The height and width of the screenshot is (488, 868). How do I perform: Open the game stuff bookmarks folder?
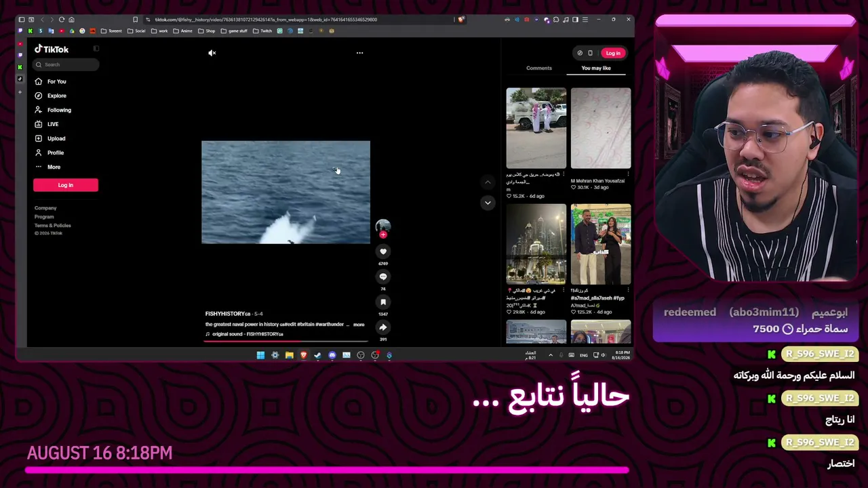[234, 31]
